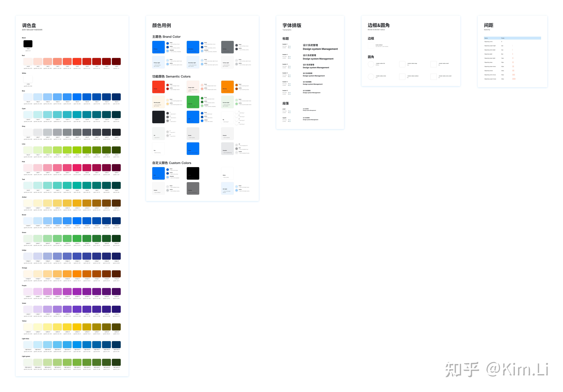Click the regular paragraph label
The image size is (563, 392).
pyautogui.click(x=284, y=118)
